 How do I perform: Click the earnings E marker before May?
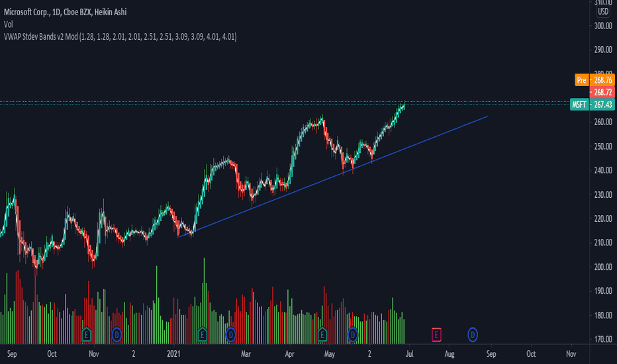coord(322,335)
